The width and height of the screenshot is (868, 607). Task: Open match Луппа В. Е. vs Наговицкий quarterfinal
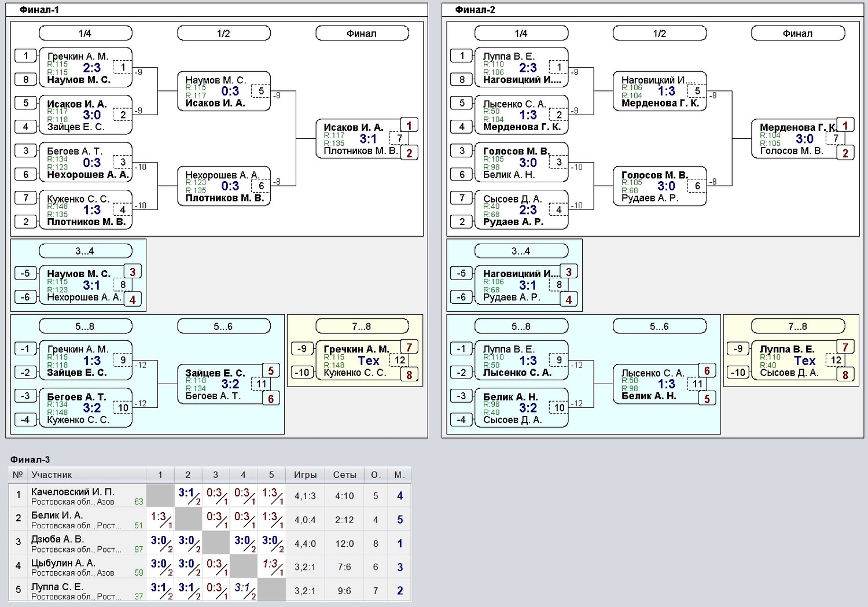coord(521,67)
